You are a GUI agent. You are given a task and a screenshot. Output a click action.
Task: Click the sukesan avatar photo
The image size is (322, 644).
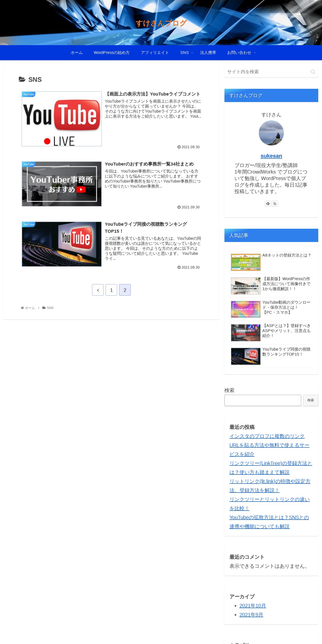tap(271, 133)
